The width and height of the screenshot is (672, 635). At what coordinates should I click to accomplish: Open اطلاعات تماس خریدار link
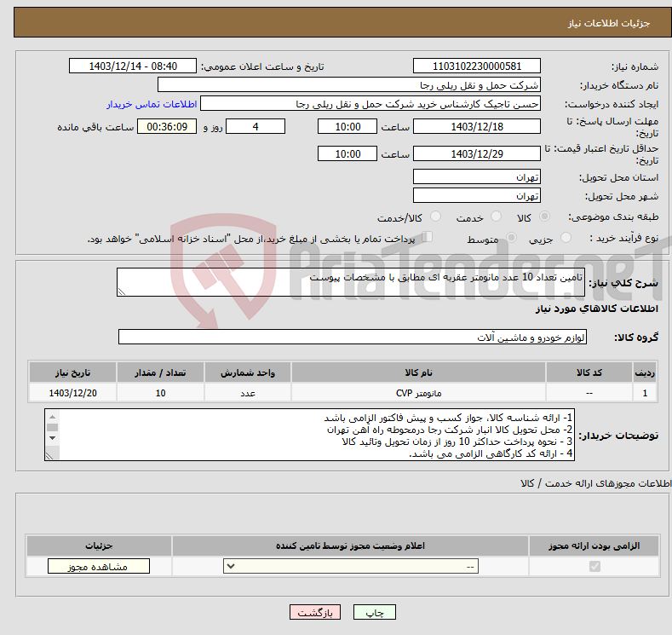[152, 104]
